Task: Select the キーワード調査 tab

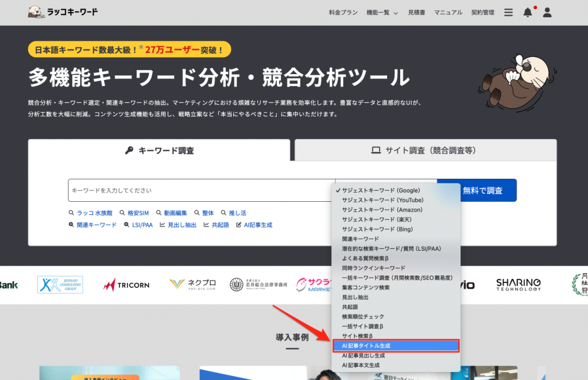Action: pyautogui.click(x=159, y=151)
